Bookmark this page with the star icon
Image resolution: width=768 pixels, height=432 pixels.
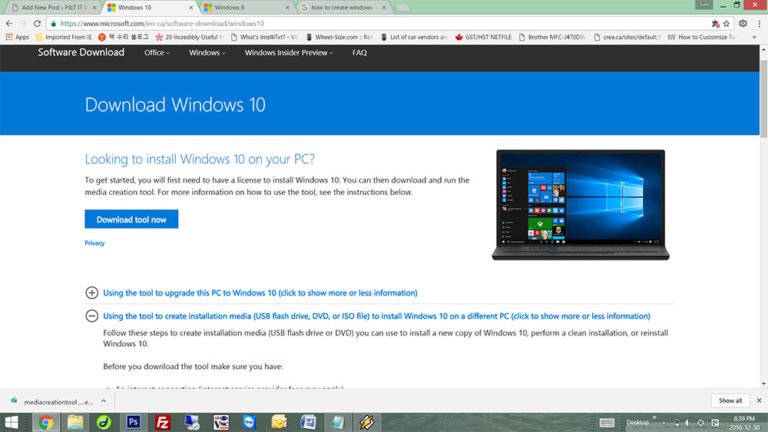point(726,24)
